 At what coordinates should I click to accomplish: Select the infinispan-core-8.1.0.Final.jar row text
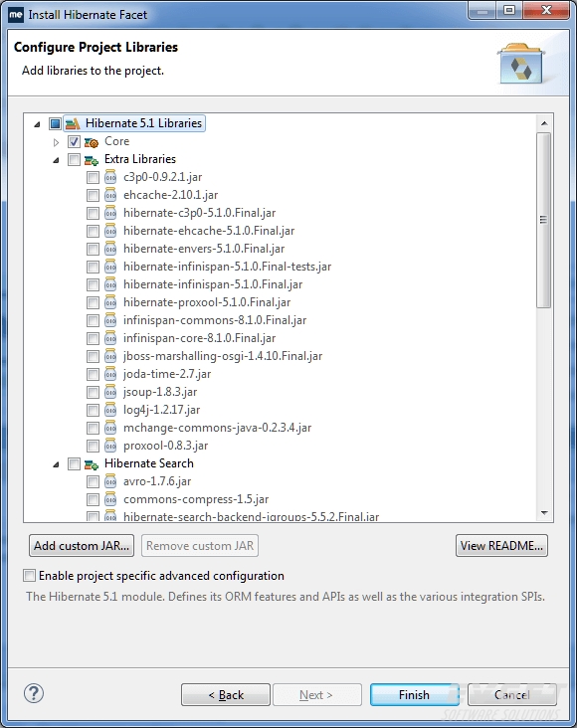(x=199, y=338)
